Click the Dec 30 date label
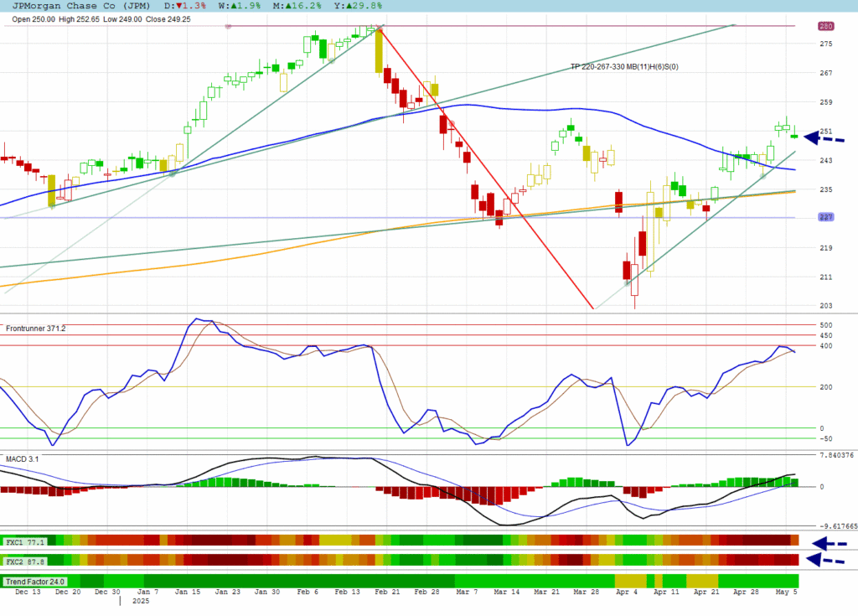The width and height of the screenshot is (858, 616). pos(107,592)
